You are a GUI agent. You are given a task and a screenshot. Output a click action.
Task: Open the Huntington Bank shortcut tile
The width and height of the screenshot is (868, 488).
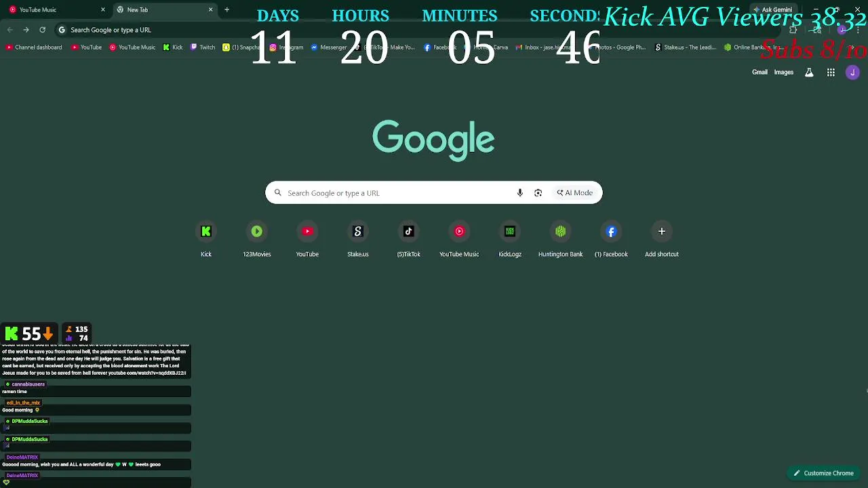click(x=560, y=240)
